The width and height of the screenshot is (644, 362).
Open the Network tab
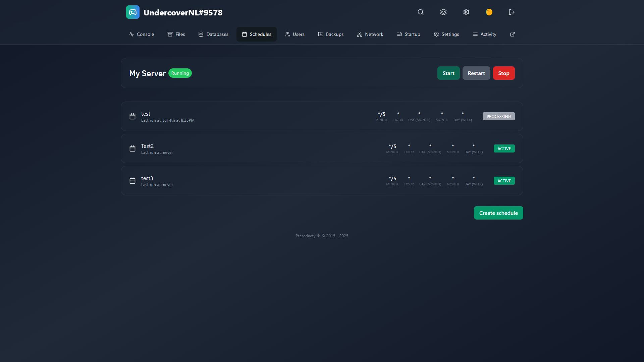[x=370, y=34]
